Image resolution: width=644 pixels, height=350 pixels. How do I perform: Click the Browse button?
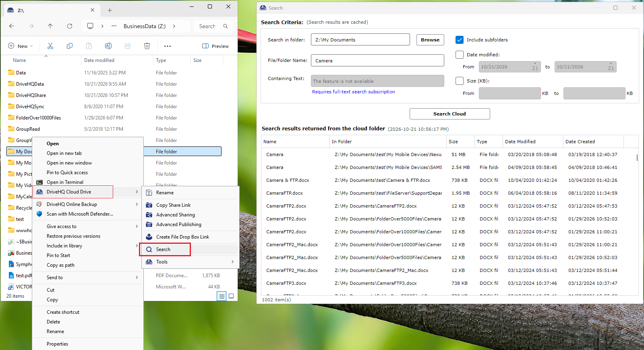pos(430,40)
